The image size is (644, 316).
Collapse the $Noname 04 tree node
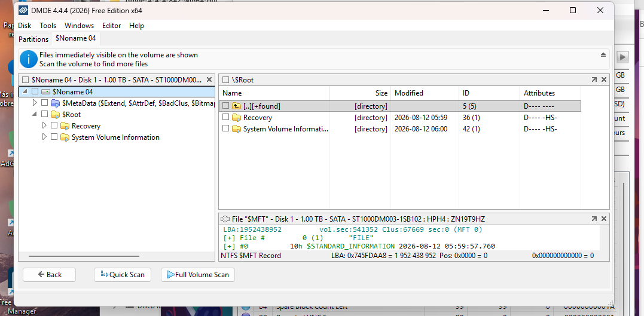26,91
